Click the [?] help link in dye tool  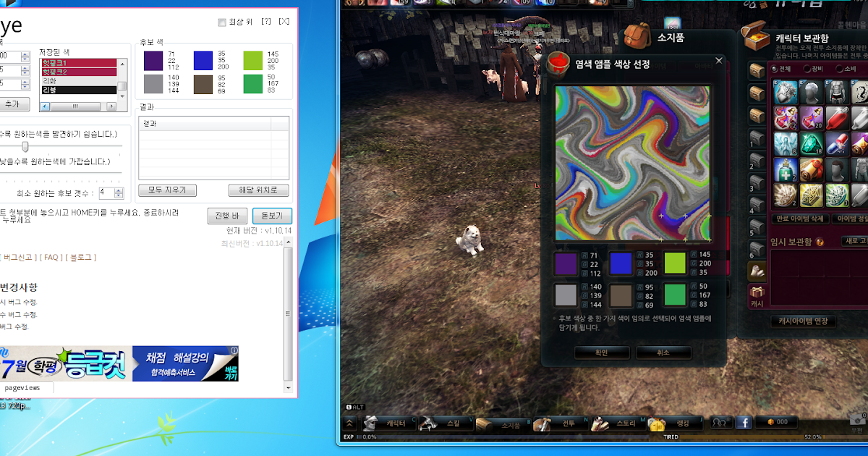coord(266,22)
